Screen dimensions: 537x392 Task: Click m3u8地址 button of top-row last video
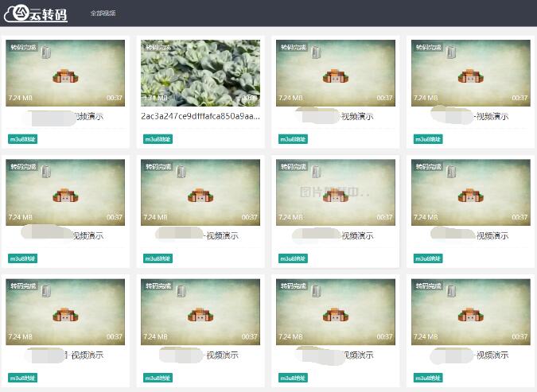point(428,139)
